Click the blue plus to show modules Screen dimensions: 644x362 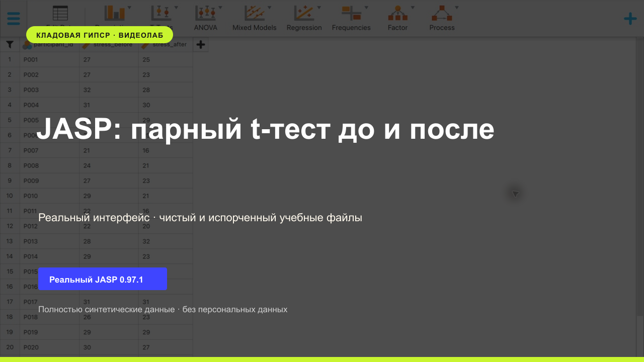(x=630, y=19)
